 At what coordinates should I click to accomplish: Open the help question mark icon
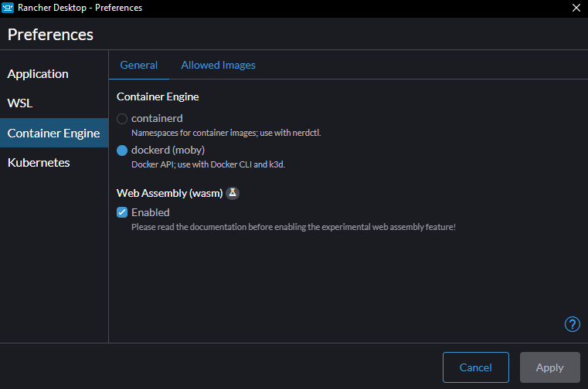click(x=573, y=324)
